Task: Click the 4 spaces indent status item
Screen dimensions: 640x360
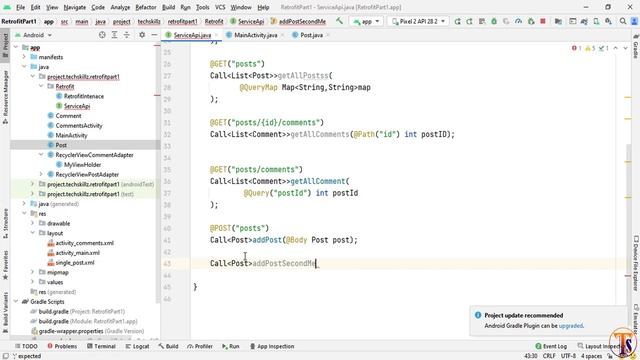Action: point(591,356)
